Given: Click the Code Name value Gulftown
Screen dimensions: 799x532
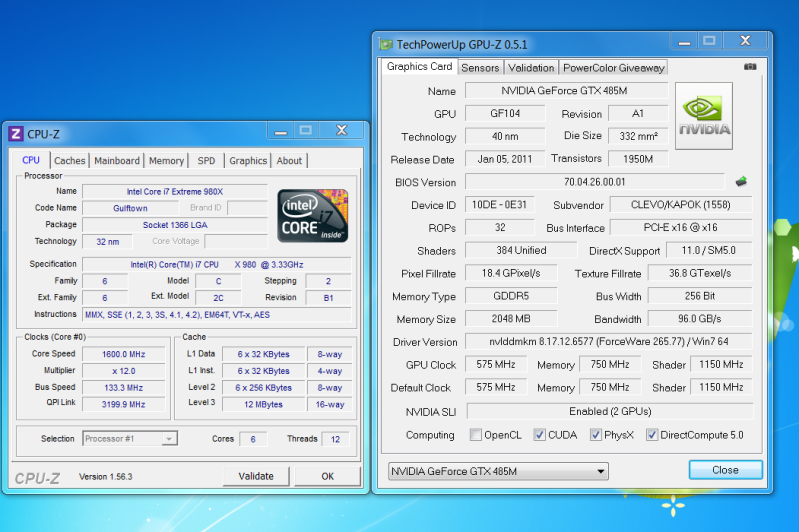Looking at the screenshot, I should [130, 208].
